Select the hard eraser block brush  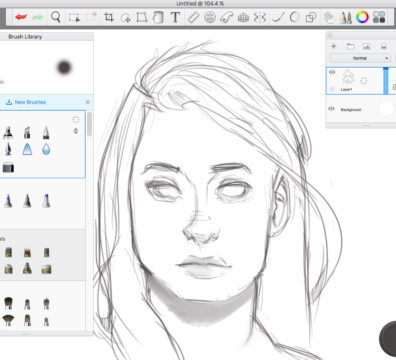point(8,167)
